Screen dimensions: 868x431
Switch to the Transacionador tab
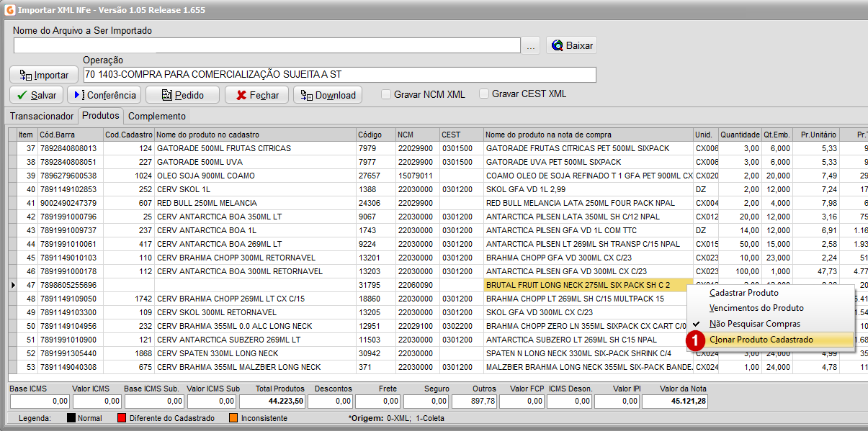[x=42, y=116]
